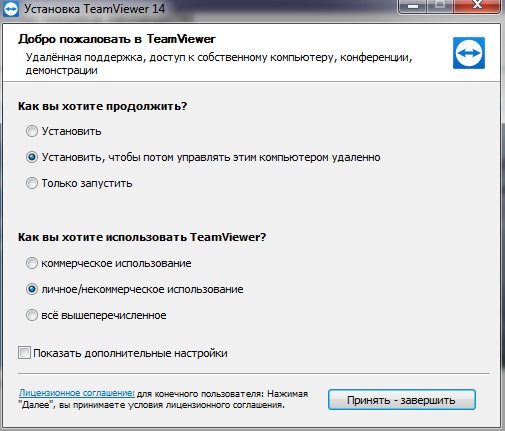Close the TeamViewer installer window

tap(477, 5)
